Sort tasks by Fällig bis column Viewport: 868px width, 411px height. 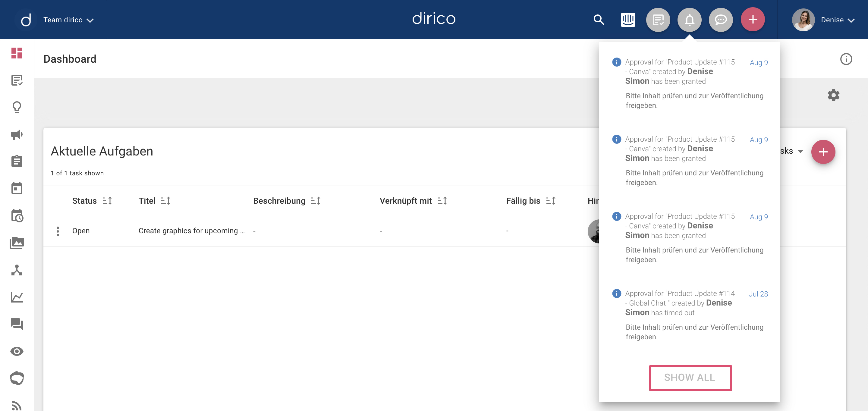[x=551, y=201]
